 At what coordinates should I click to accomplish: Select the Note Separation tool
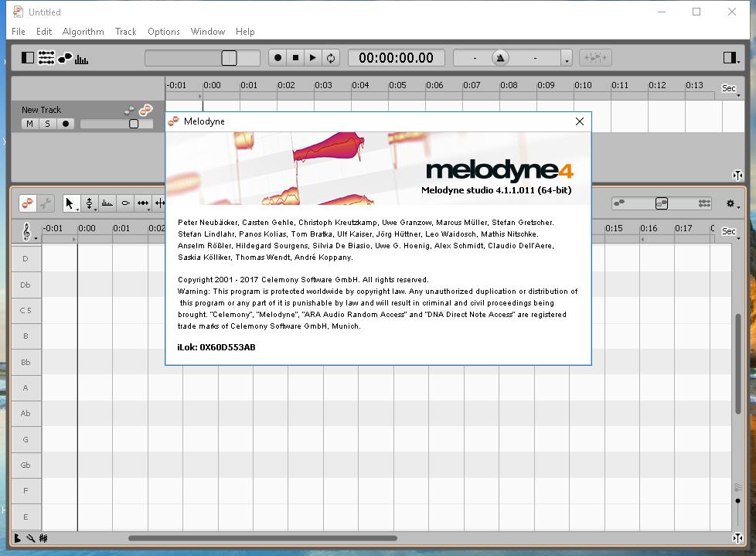coord(160,203)
